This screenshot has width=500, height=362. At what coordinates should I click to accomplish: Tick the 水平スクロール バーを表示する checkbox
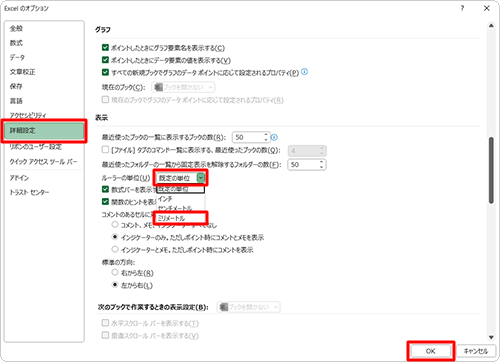tap(105, 323)
